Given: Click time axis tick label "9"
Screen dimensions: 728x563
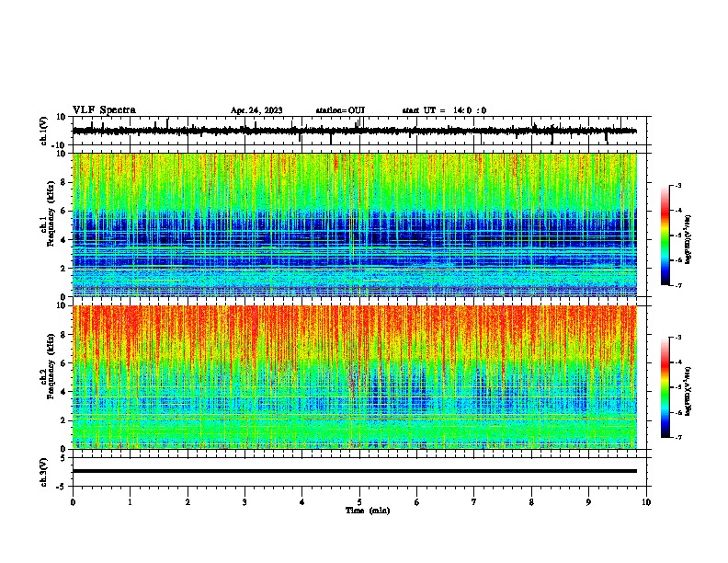Looking at the screenshot, I should [x=588, y=502].
